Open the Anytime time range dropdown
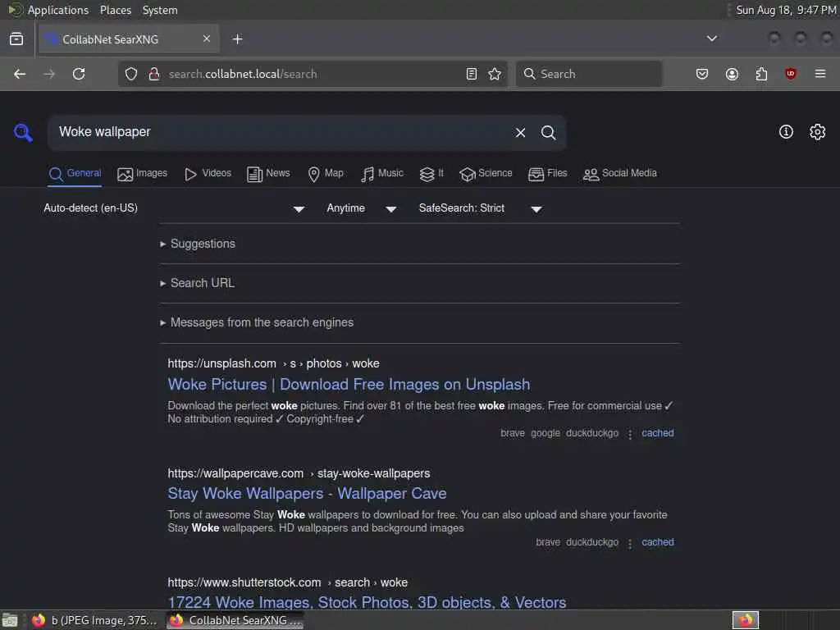The image size is (840, 630). 362,208
